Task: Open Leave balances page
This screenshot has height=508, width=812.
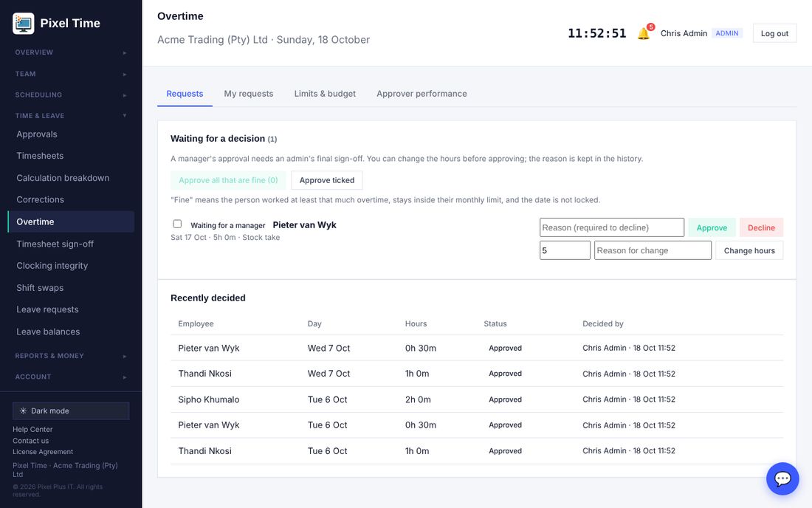Action: [x=71, y=332]
